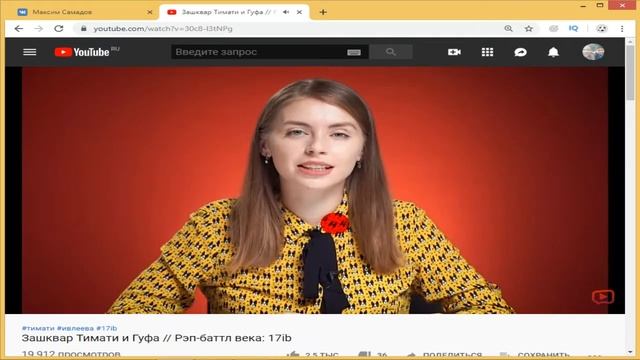This screenshot has width=640, height=360.
Task: Open the zoom magnifier in address bar
Action: point(508,29)
